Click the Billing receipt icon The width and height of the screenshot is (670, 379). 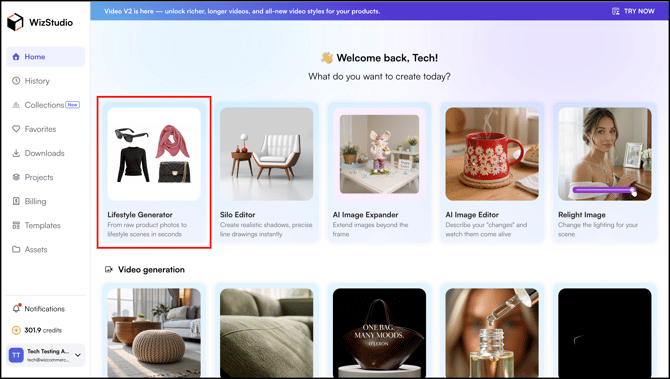tap(16, 201)
